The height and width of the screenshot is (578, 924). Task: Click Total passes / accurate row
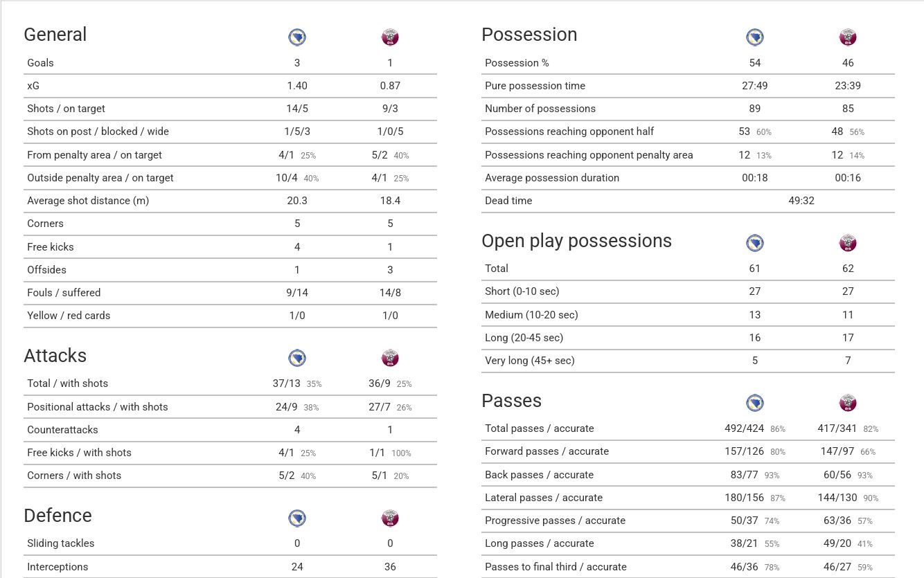tap(688, 428)
